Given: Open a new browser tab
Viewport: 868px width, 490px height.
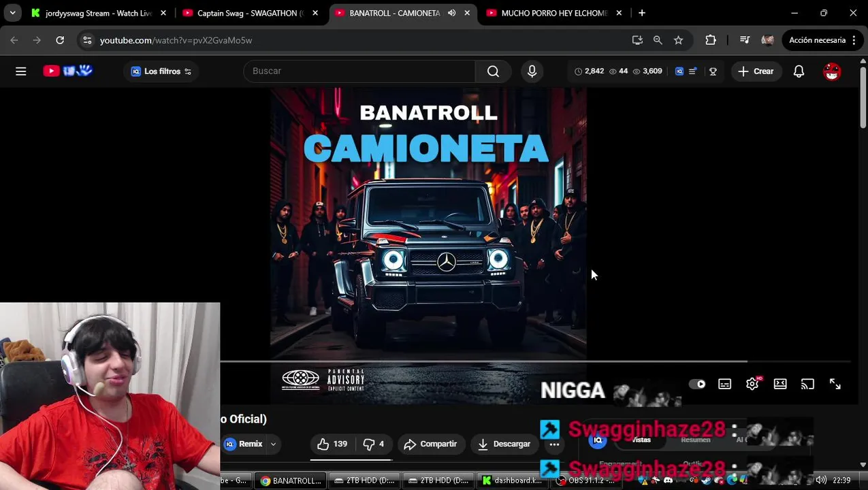Looking at the screenshot, I should [x=641, y=13].
